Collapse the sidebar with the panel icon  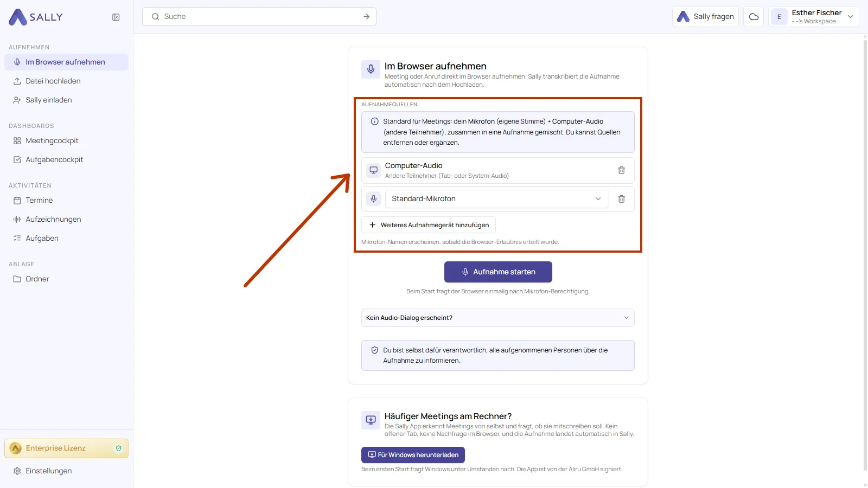pyautogui.click(x=116, y=17)
